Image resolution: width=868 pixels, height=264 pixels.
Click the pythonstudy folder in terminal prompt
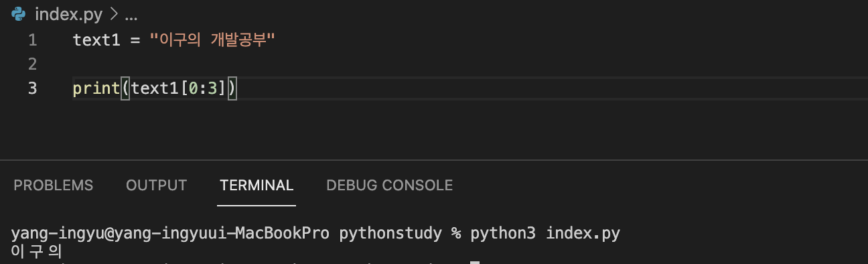coord(390,233)
